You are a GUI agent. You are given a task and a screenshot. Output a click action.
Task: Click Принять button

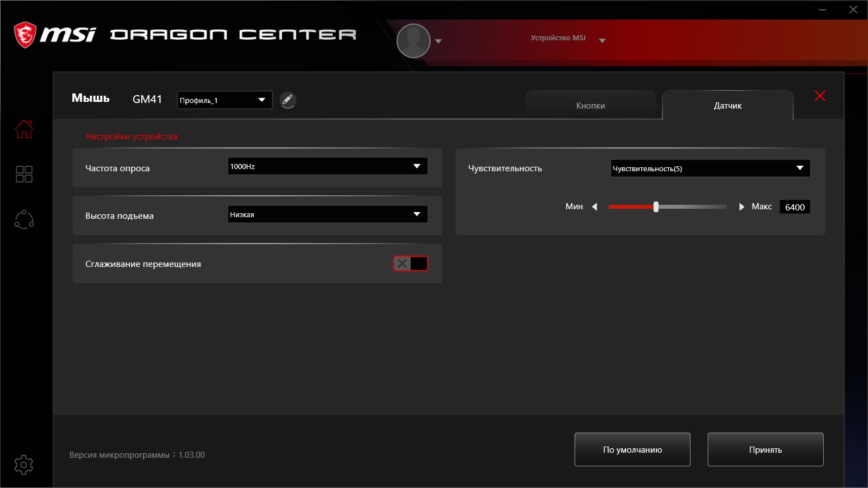point(766,449)
